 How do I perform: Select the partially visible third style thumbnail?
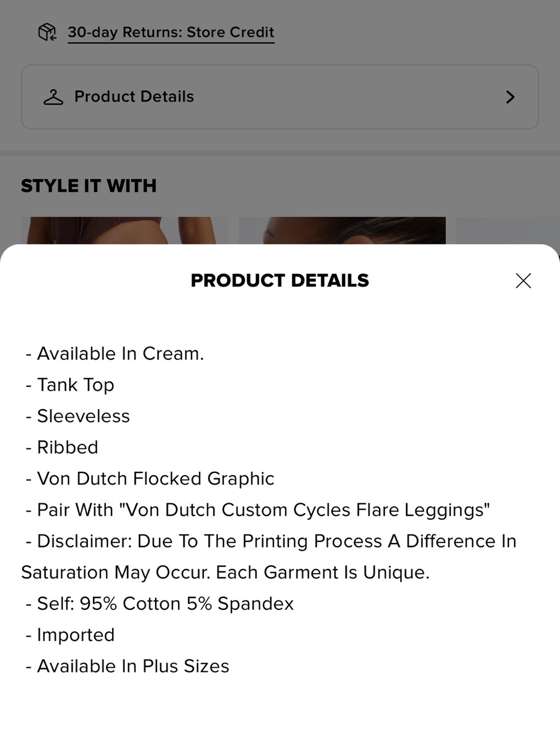[x=508, y=230]
